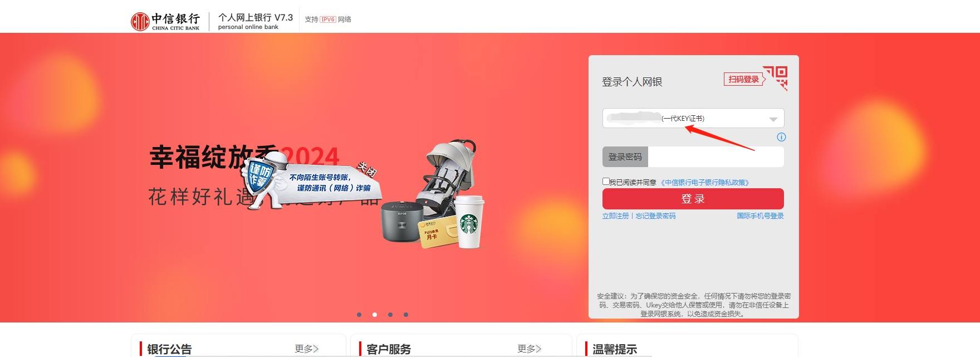
Task: Close the anti-fraud warning banner
Action: pos(366,169)
